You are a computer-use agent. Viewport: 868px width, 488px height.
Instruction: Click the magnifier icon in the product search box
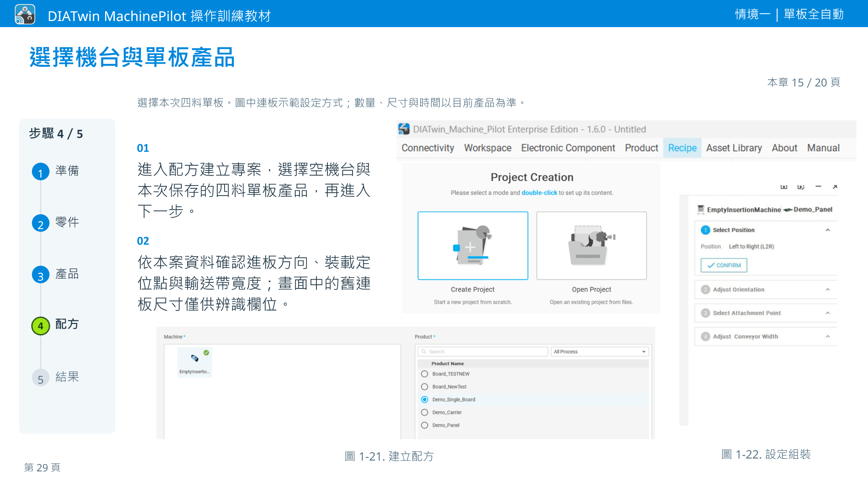click(x=423, y=351)
